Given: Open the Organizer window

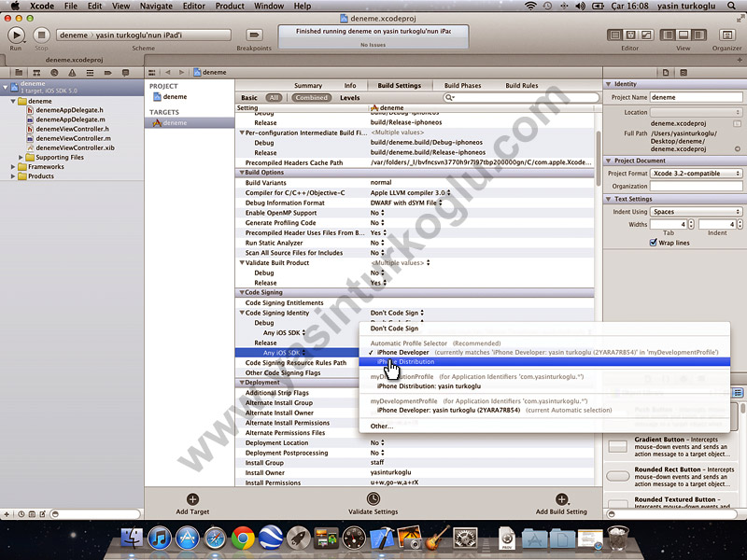Looking at the screenshot, I should [x=726, y=35].
